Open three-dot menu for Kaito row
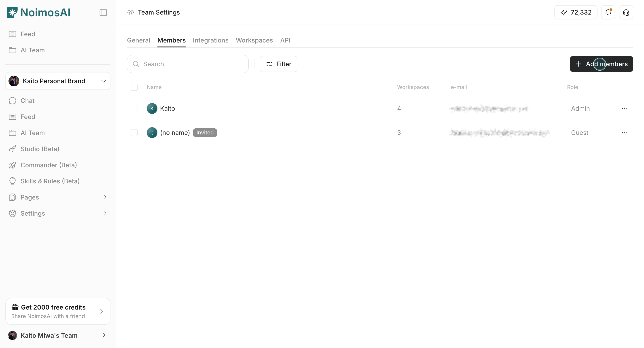This screenshot has height=348, width=644. (624, 108)
